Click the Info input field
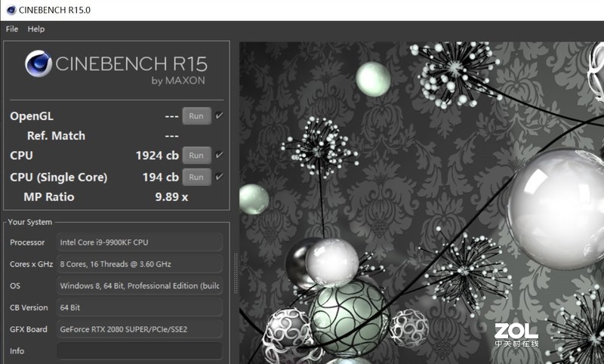Viewport: 604px width, 364px height. [140, 351]
